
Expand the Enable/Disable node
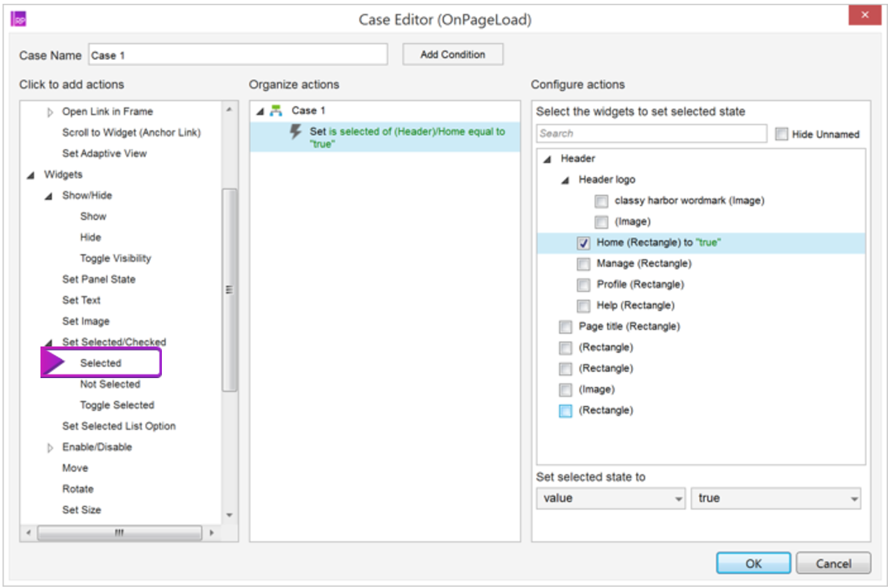coord(50,448)
